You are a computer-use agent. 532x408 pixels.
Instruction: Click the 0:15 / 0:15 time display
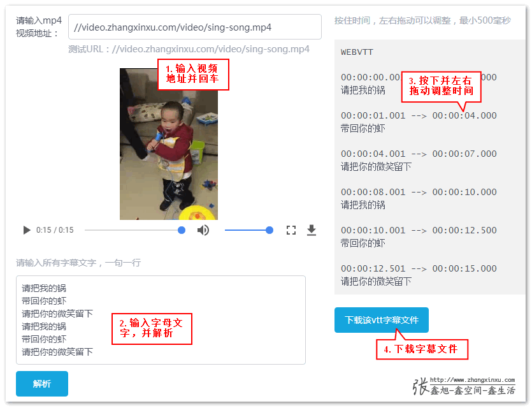click(55, 230)
